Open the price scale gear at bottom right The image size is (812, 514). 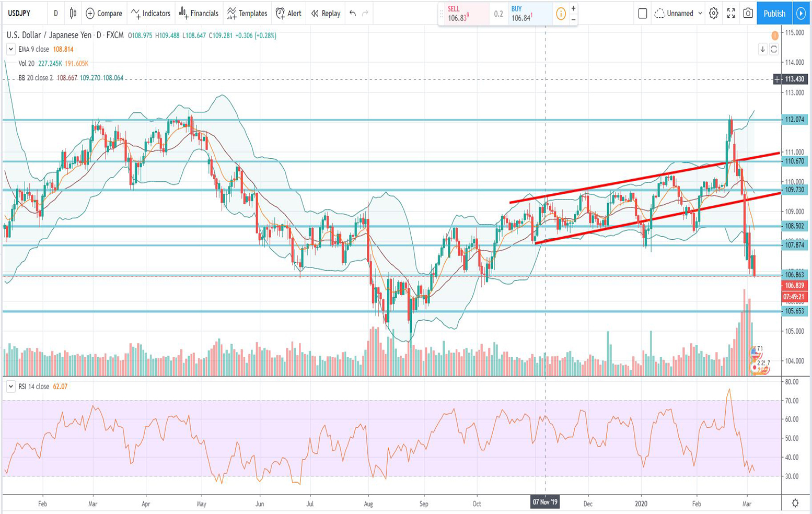coord(795,503)
